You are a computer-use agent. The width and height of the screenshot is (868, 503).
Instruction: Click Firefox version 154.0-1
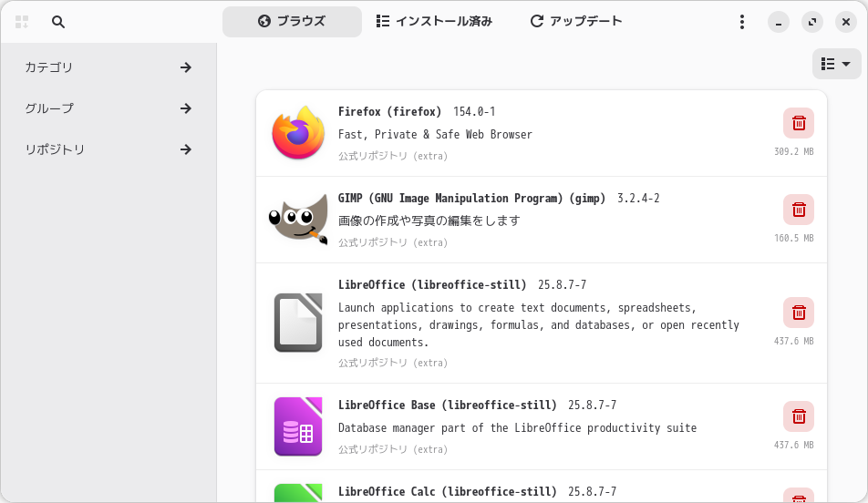pyautogui.click(x=474, y=111)
